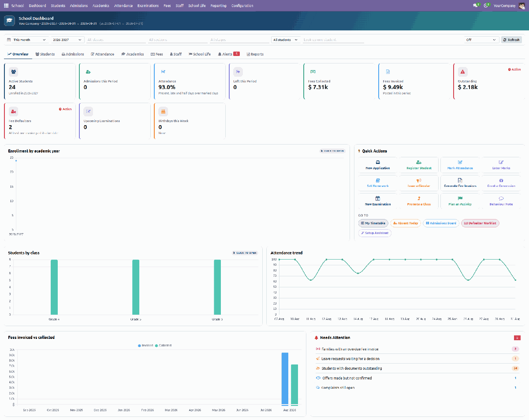Open the apps grid menu icon

[6, 6]
